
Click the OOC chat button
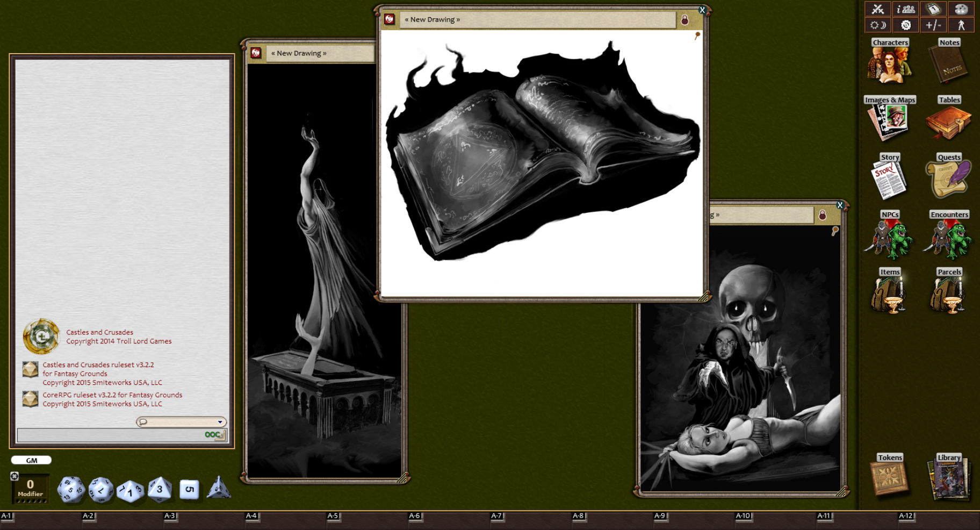click(x=212, y=435)
